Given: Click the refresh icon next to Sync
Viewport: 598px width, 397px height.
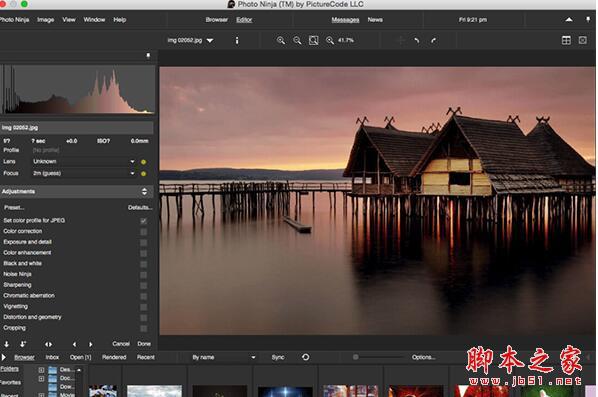Looking at the screenshot, I should coord(305,357).
